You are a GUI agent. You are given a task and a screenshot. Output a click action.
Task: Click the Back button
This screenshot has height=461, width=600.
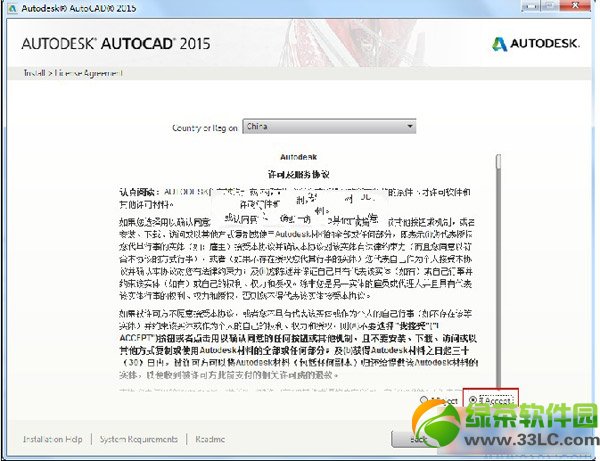(x=417, y=439)
